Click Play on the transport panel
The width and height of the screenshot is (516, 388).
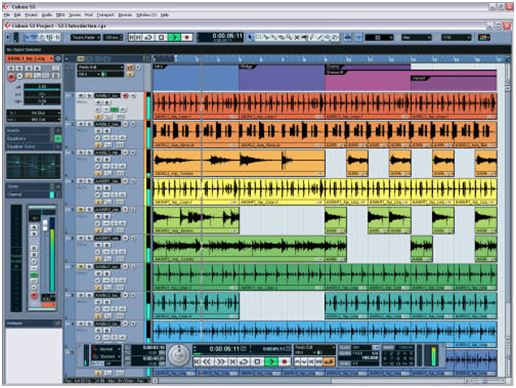(x=271, y=361)
